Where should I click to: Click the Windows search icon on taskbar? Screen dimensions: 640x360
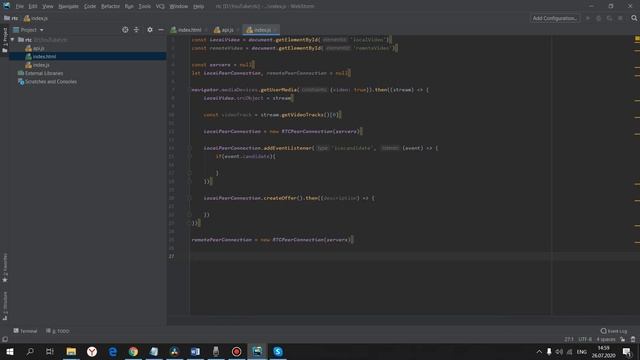click(x=30, y=351)
